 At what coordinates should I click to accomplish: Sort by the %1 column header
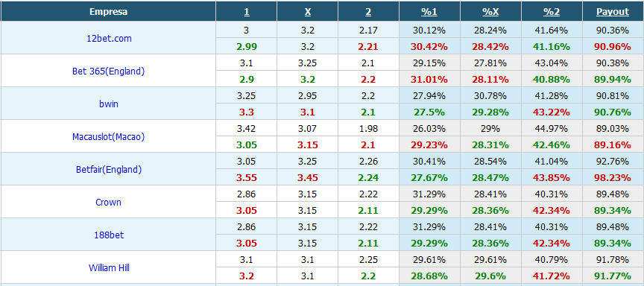point(429,12)
